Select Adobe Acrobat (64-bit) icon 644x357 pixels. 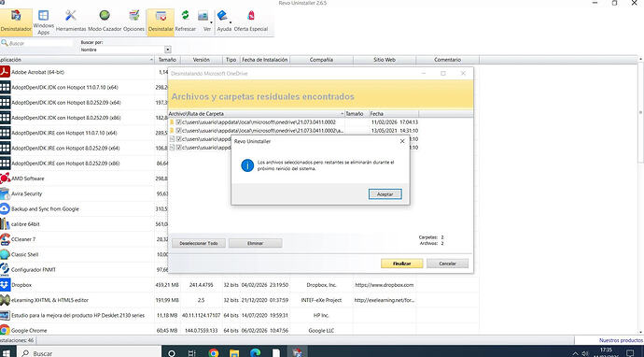point(5,72)
